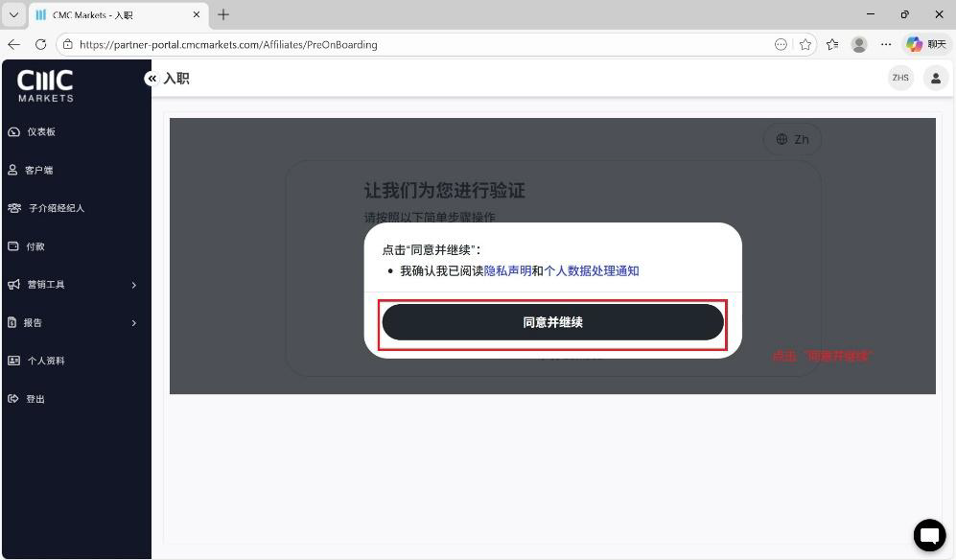This screenshot has width=956, height=560.
Task: Click the CMC Markets logo
Action: point(45,85)
